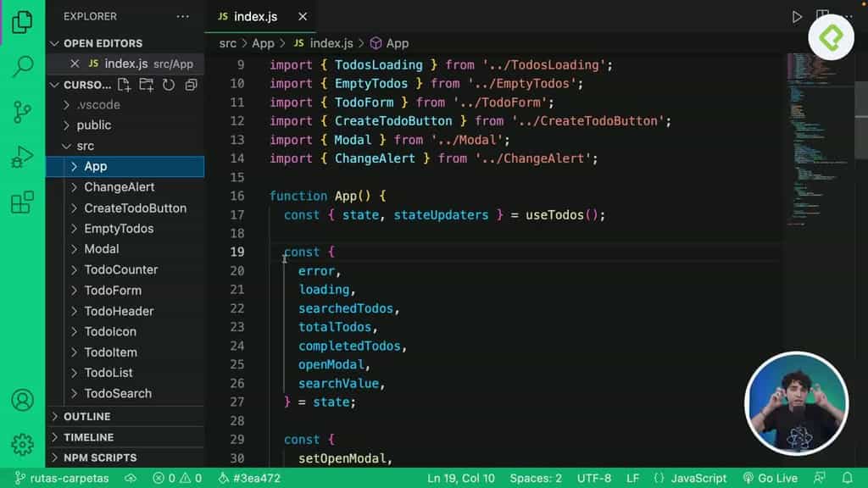Click searchedTodos on line 22

pyautogui.click(x=346, y=308)
